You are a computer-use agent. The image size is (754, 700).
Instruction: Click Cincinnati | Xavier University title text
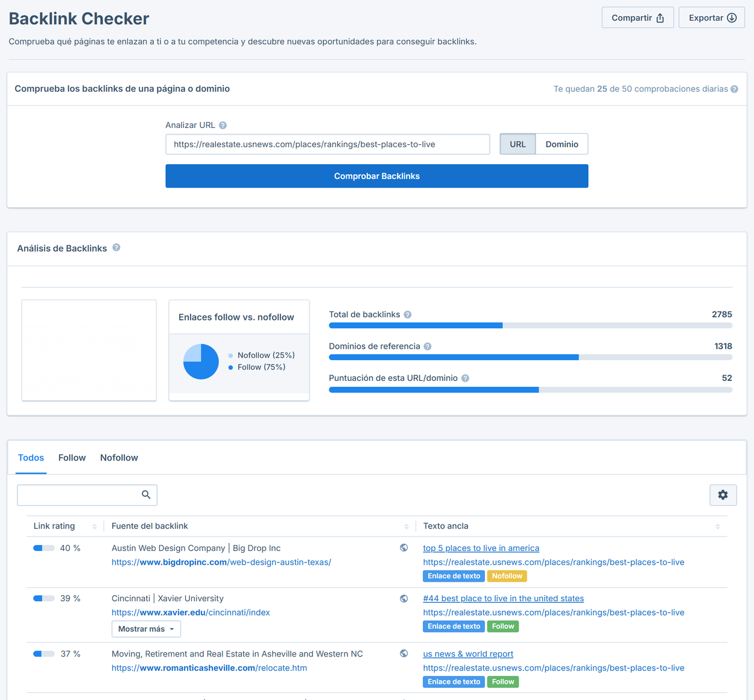(167, 599)
